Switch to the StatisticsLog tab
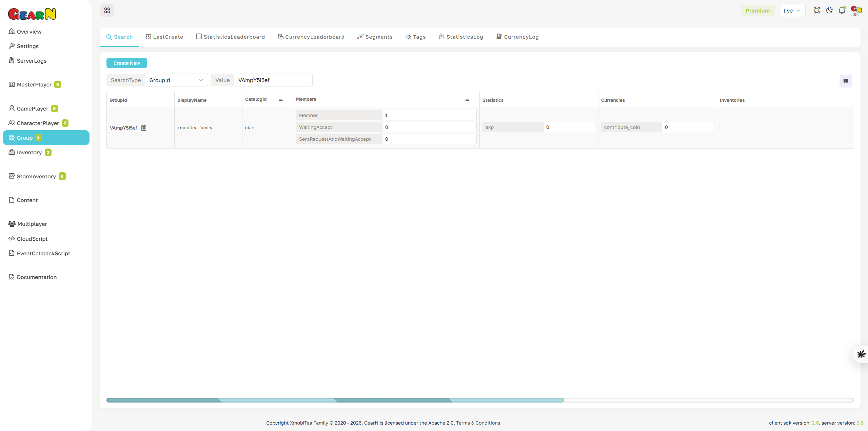 point(461,37)
